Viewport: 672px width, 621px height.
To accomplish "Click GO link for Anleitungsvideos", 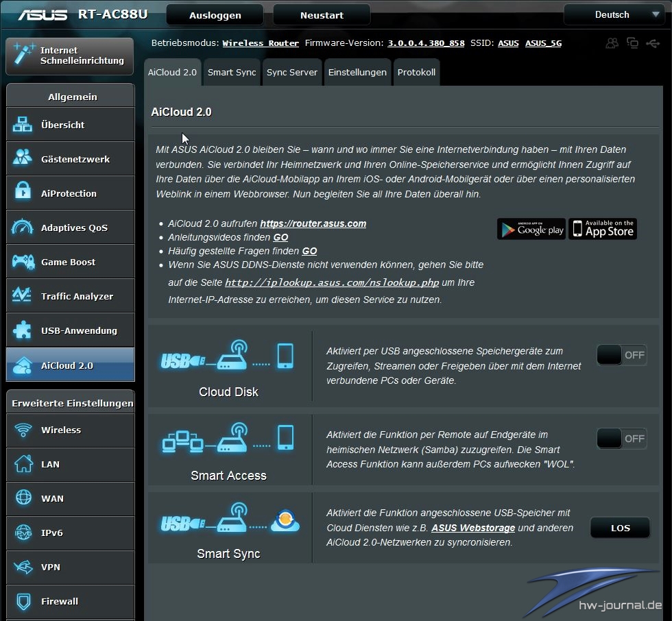I will [280, 237].
